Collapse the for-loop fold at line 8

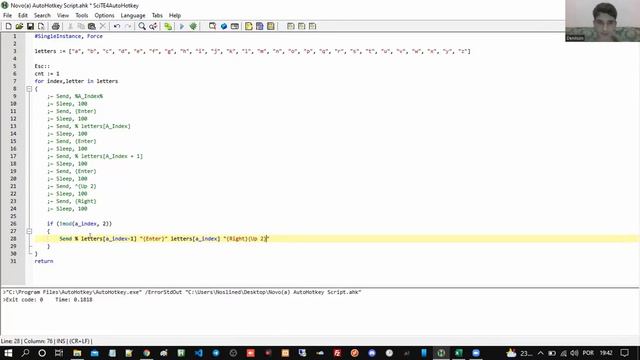coord(29,89)
